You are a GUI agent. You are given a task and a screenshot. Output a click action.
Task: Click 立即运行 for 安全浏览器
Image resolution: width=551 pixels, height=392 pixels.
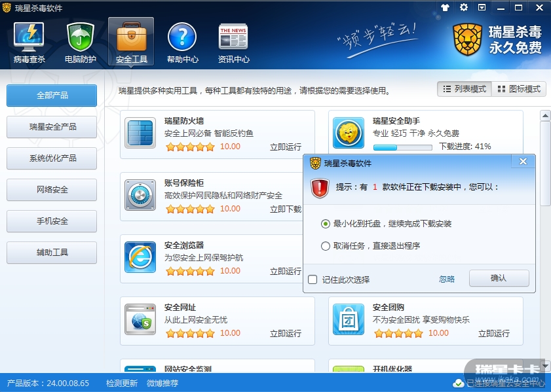(x=286, y=272)
